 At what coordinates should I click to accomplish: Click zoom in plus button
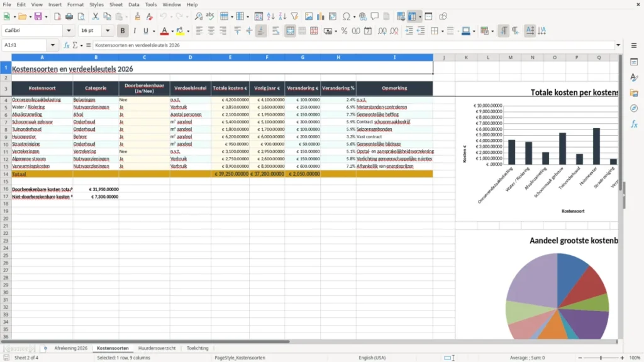(622, 358)
